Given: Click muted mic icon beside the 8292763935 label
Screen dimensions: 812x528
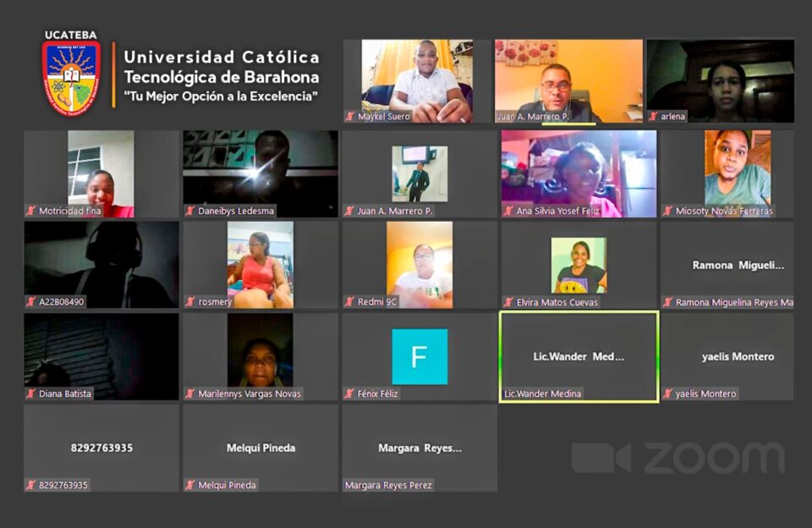Looking at the screenshot, I should [x=31, y=485].
